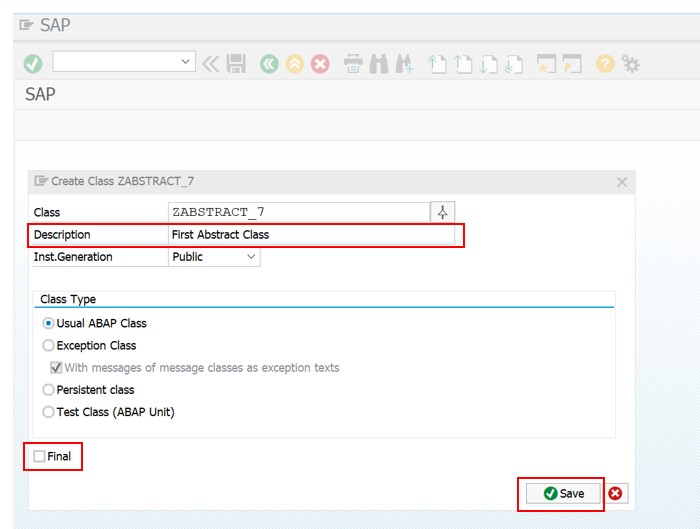
Task: Click the yellow Exit up-arrow icon
Action: 294,64
